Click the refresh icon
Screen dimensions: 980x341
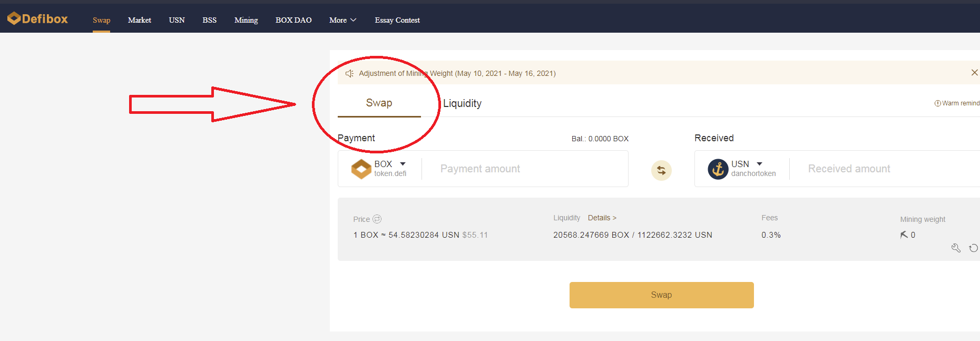click(x=974, y=248)
